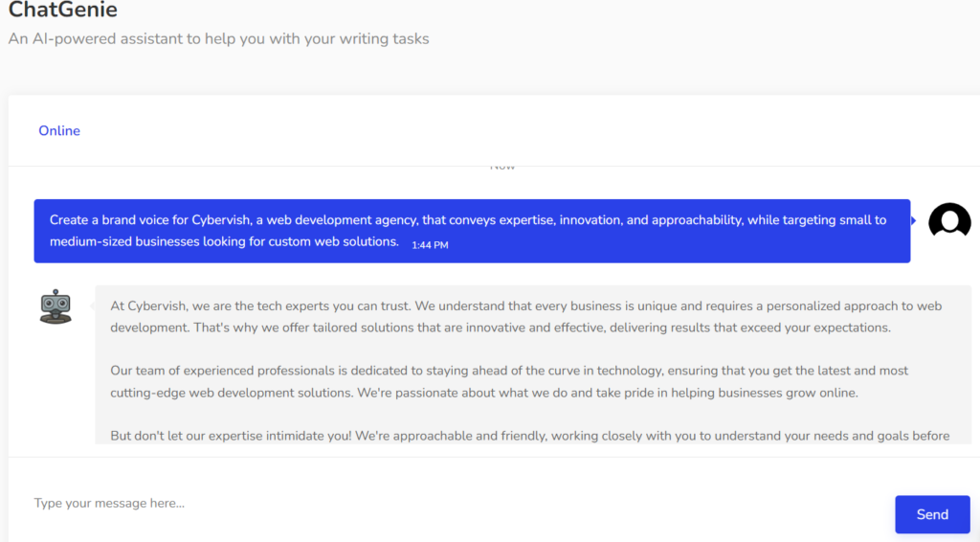980x542 pixels.
Task: Click the 'But don't let our expertise' paragraph
Action: (529, 436)
